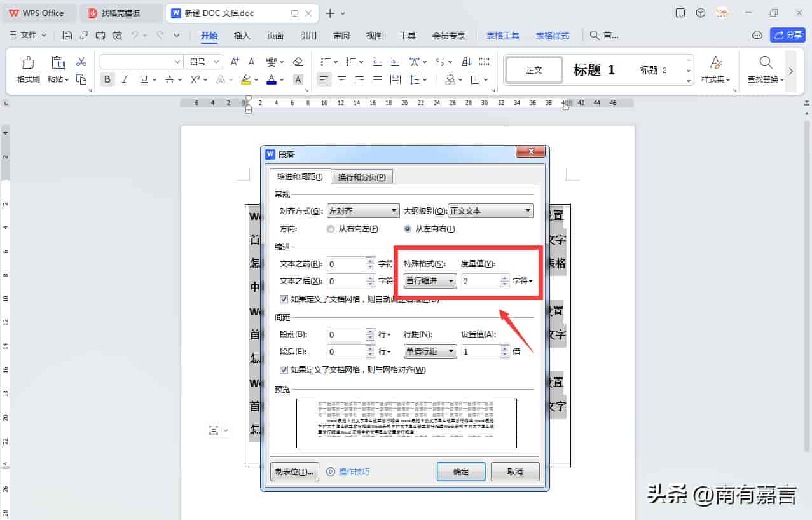
Task: Click the Paste (粘贴) clipboard icon
Action: point(58,62)
